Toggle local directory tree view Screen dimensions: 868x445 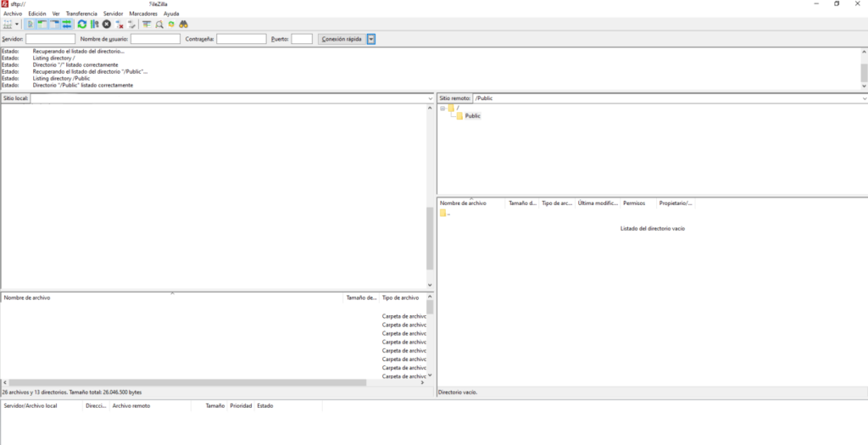(x=42, y=25)
